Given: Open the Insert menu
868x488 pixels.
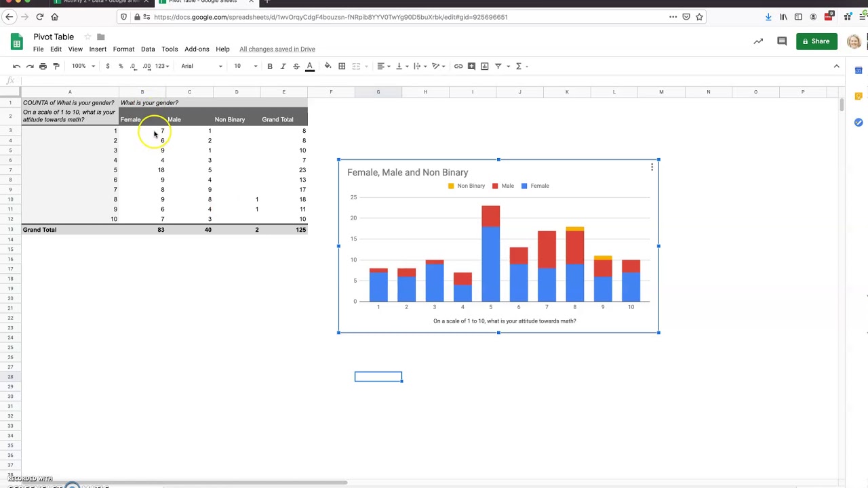Looking at the screenshot, I should tap(98, 49).
